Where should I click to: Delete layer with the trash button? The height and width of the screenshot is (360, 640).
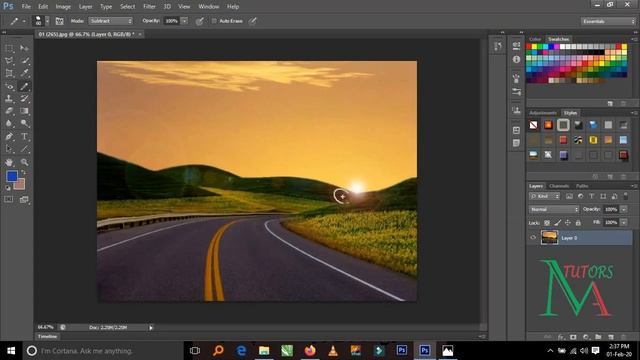pos(623,337)
